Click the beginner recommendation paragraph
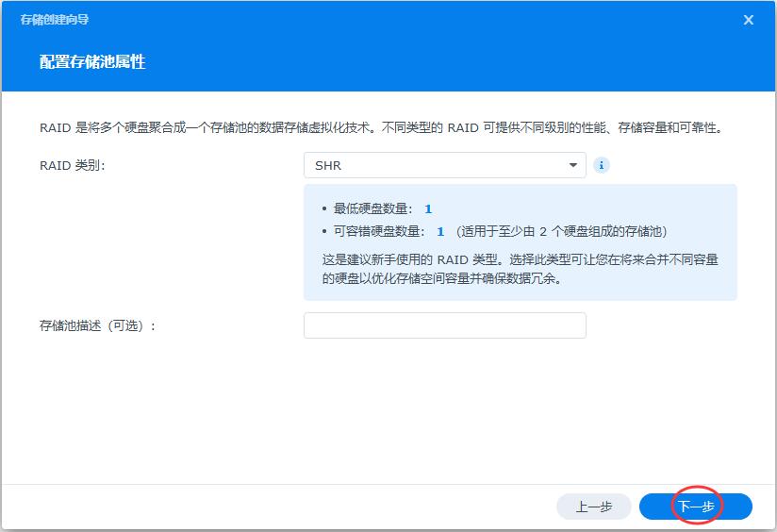 tap(520, 269)
